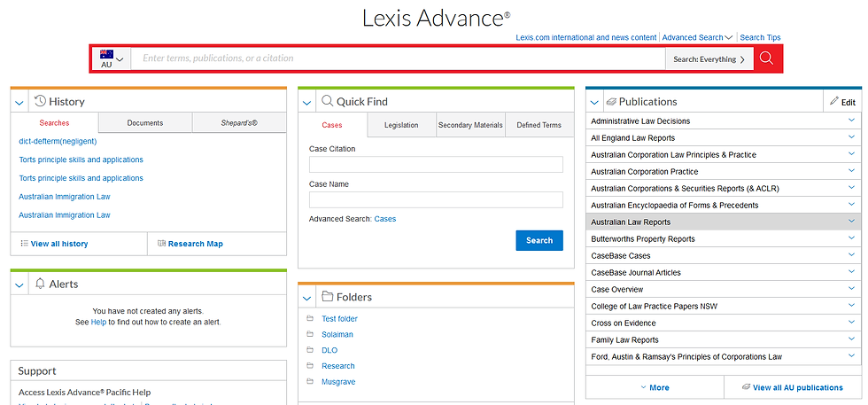Click the blue Search button
This screenshot has height=405, width=868.
pos(539,240)
